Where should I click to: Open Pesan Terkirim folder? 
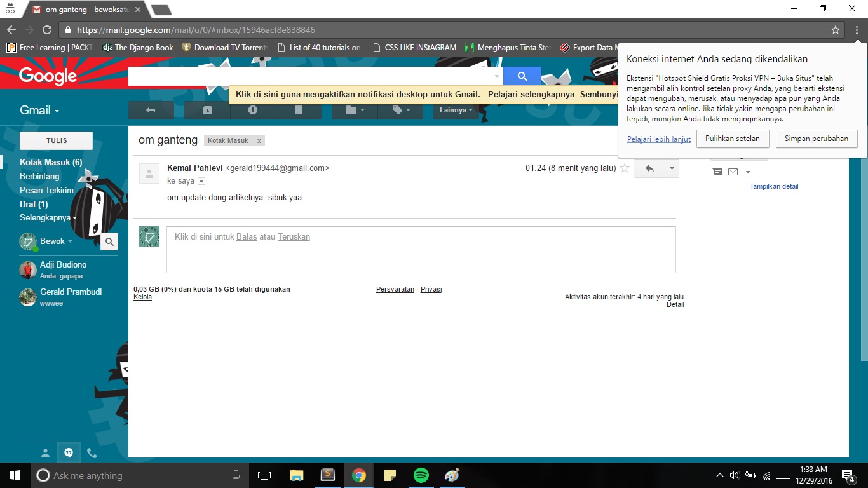pos(46,190)
